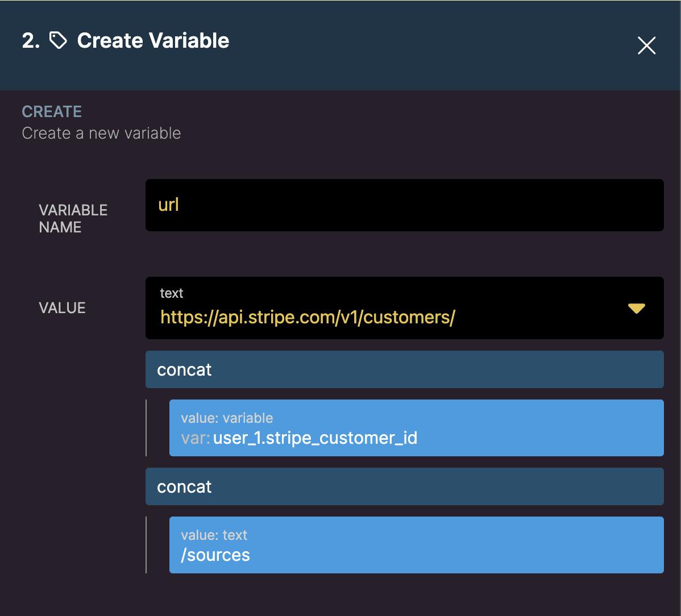The width and height of the screenshot is (681, 616).
Task: Close the Create Variable panel
Action: (x=646, y=45)
